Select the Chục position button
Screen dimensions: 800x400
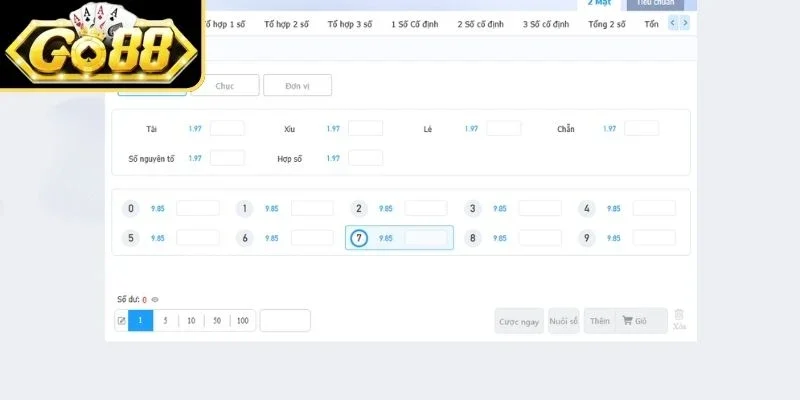pos(225,85)
